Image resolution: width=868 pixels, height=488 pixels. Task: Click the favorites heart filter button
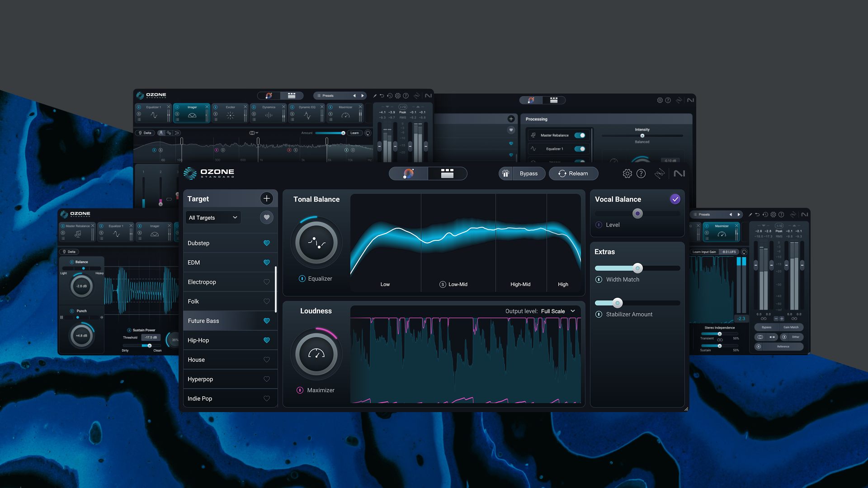(267, 217)
